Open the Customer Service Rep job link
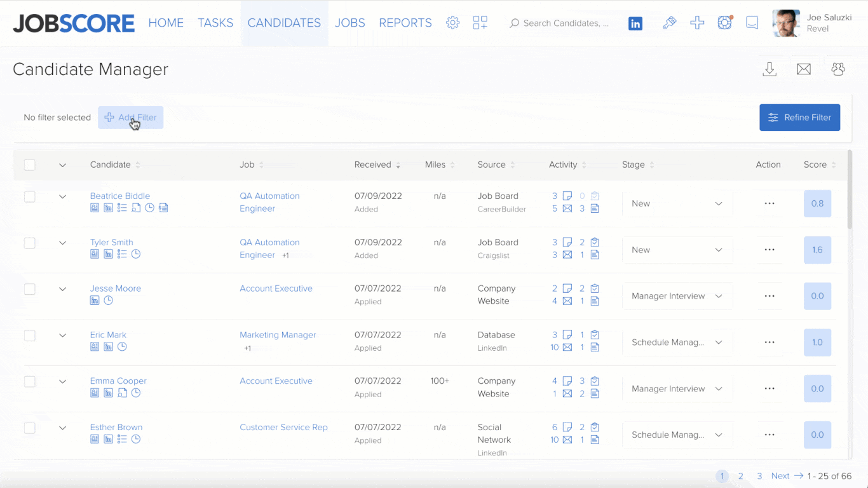The height and width of the screenshot is (488, 868). tap(283, 427)
